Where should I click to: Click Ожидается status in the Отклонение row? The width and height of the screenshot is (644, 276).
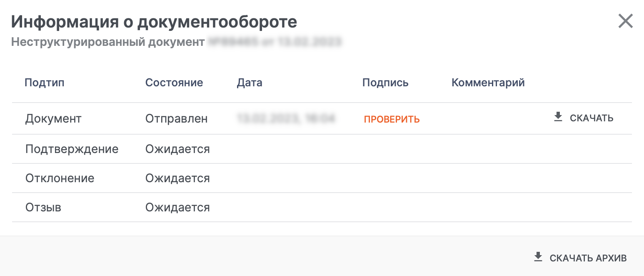(177, 178)
